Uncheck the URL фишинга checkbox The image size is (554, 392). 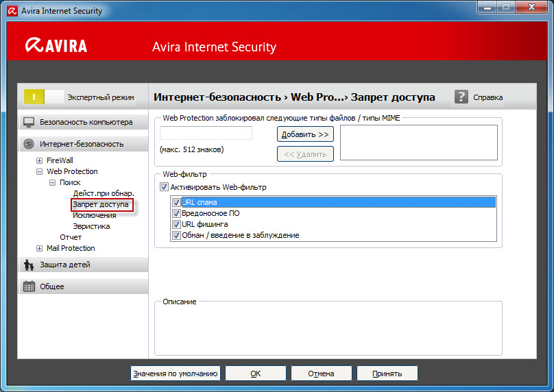[x=176, y=224]
